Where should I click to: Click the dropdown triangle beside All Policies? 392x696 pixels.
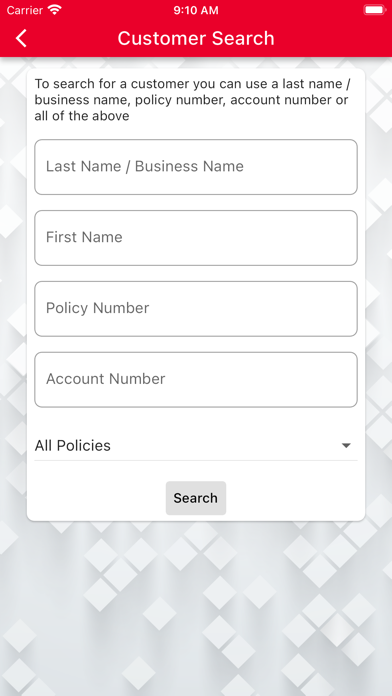click(346, 446)
